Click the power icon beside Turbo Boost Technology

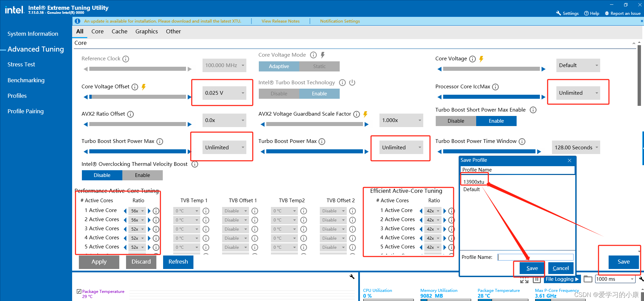click(352, 83)
